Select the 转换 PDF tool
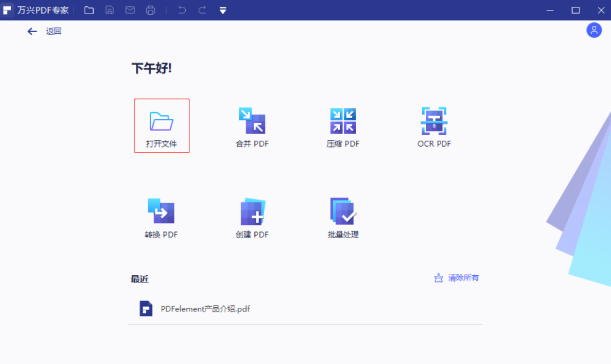Image resolution: width=611 pixels, height=364 pixels. click(160, 216)
